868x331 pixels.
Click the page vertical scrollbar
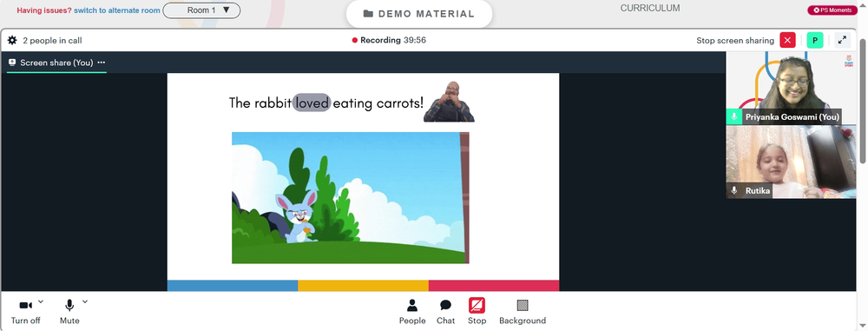pos(863,100)
